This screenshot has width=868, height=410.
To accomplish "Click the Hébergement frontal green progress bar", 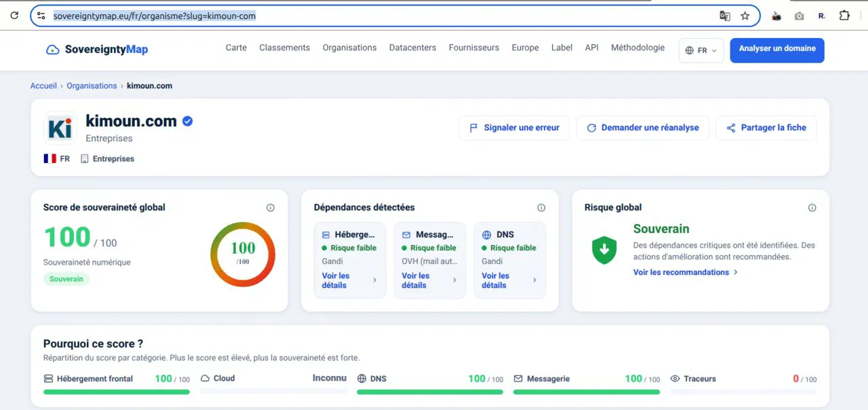I will (117, 392).
